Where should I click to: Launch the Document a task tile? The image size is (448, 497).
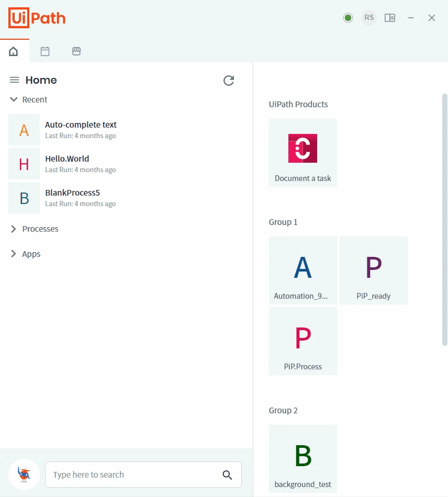(x=303, y=153)
